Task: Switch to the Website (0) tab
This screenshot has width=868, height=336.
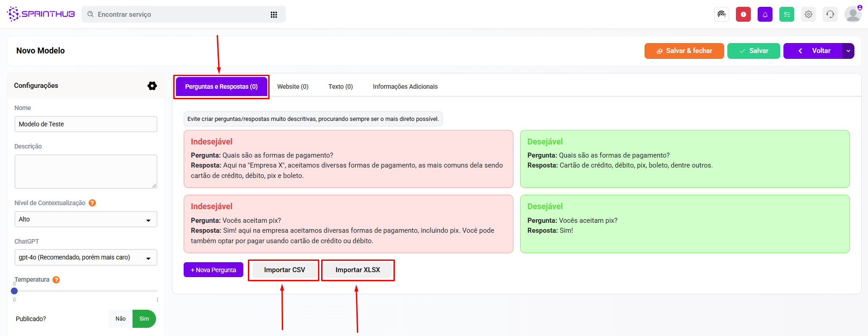Action: pyautogui.click(x=293, y=86)
